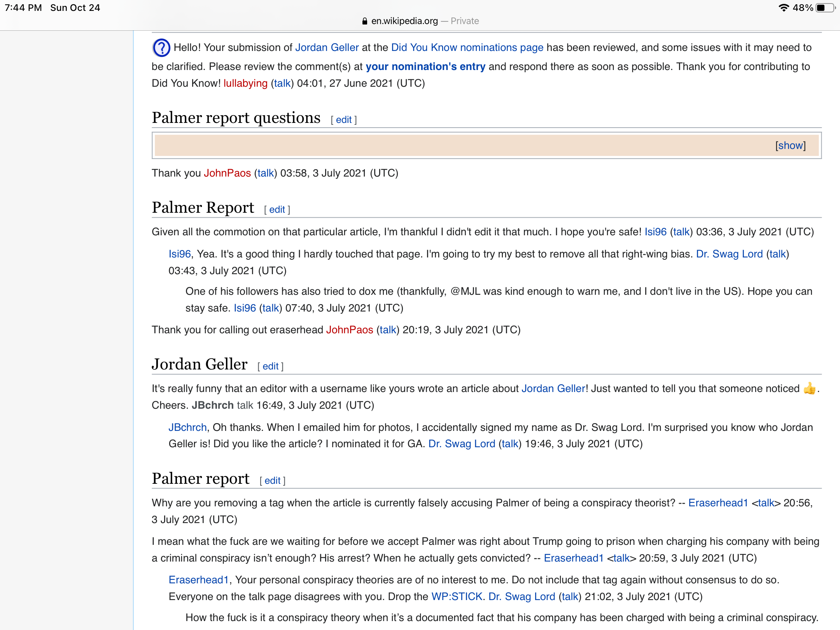Tap the 48% battery percentage text

point(803,8)
